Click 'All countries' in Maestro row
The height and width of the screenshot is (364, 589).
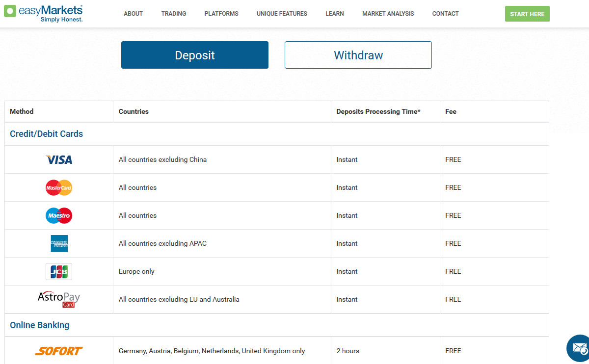pos(137,215)
